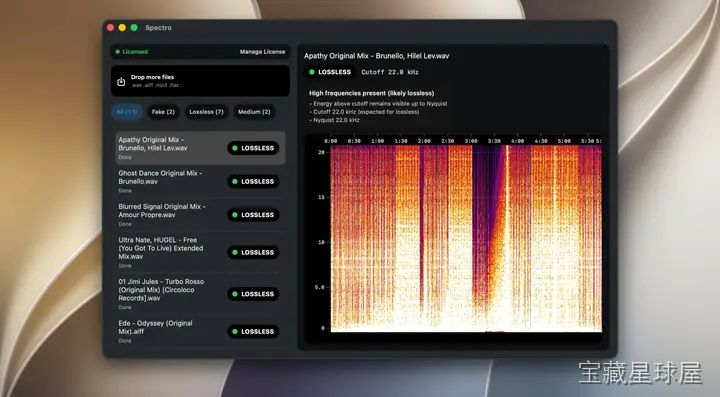
Task: Click the 10 kHz axis label
Action: [x=321, y=242]
